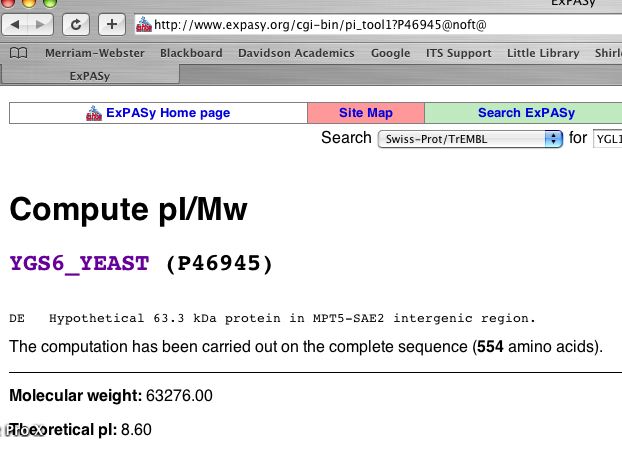The image size is (622, 453).
Task: Open the Merriam-Webster bookmark
Action: [x=92, y=53]
